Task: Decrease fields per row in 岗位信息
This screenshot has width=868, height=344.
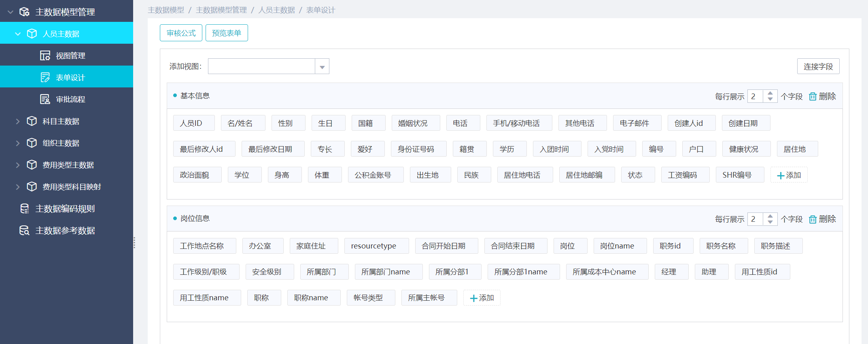Action: pyautogui.click(x=770, y=222)
